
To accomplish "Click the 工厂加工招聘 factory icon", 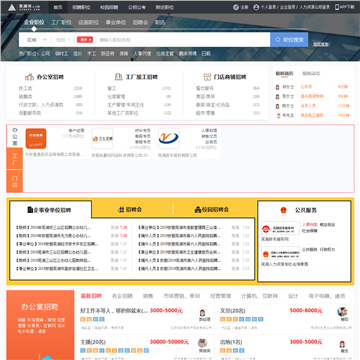I will [118, 77].
